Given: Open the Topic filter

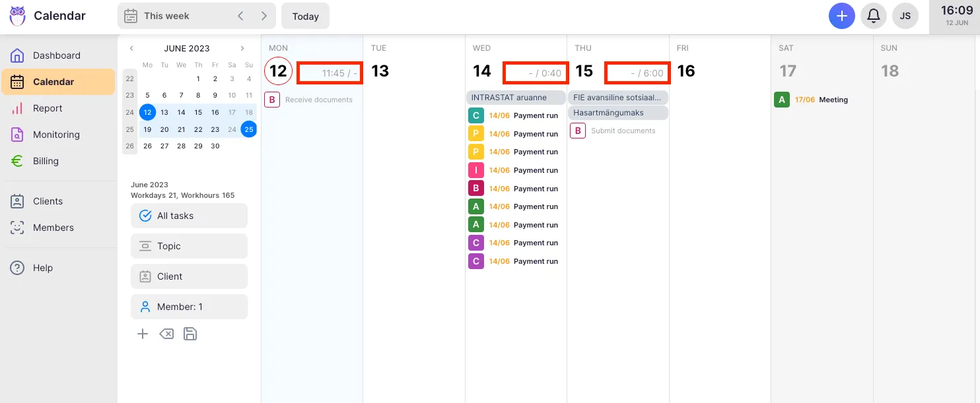Looking at the screenshot, I should pos(189,246).
